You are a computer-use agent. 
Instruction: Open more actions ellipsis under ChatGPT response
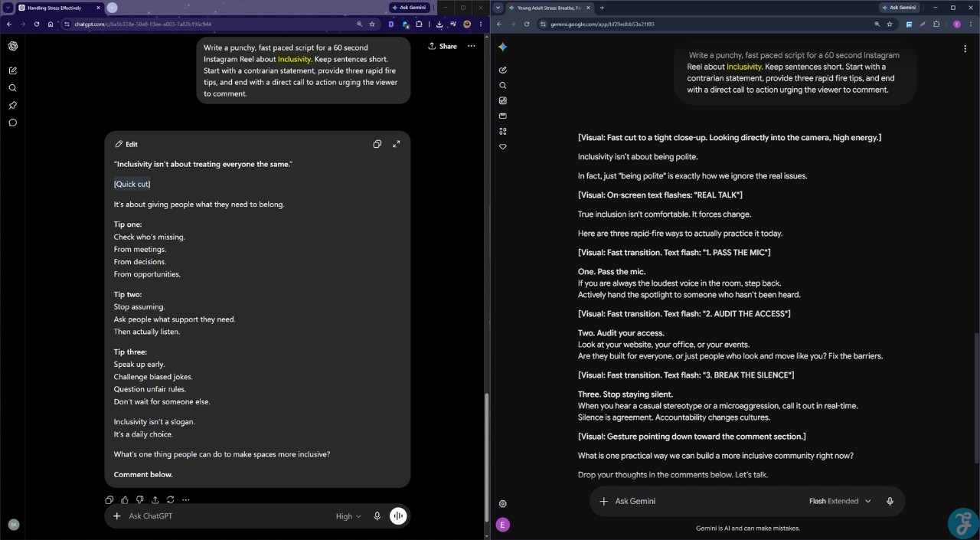point(185,500)
